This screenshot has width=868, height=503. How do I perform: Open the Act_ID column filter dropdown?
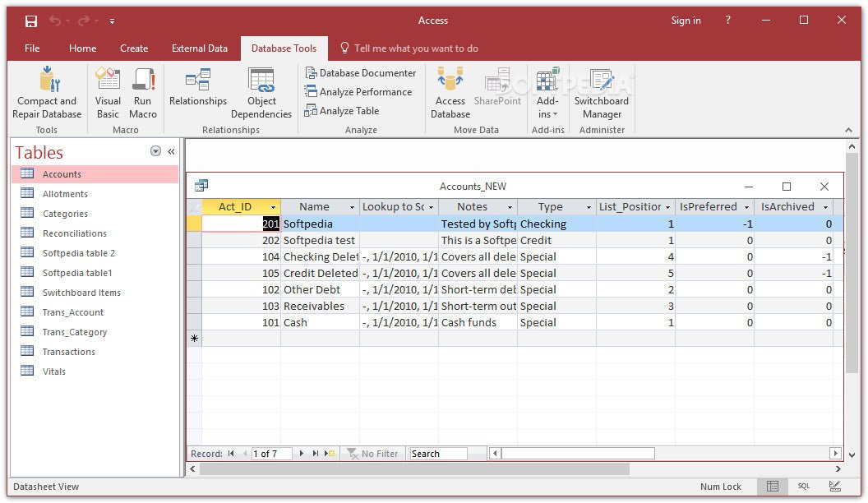click(x=274, y=206)
